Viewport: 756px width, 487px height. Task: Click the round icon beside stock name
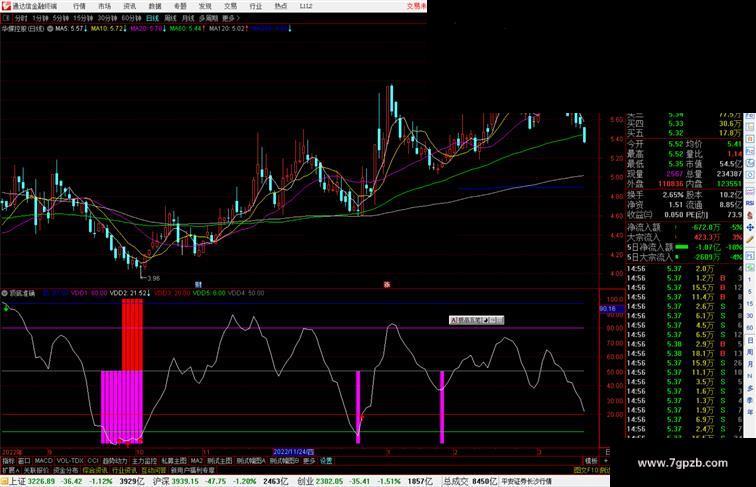(50, 29)
